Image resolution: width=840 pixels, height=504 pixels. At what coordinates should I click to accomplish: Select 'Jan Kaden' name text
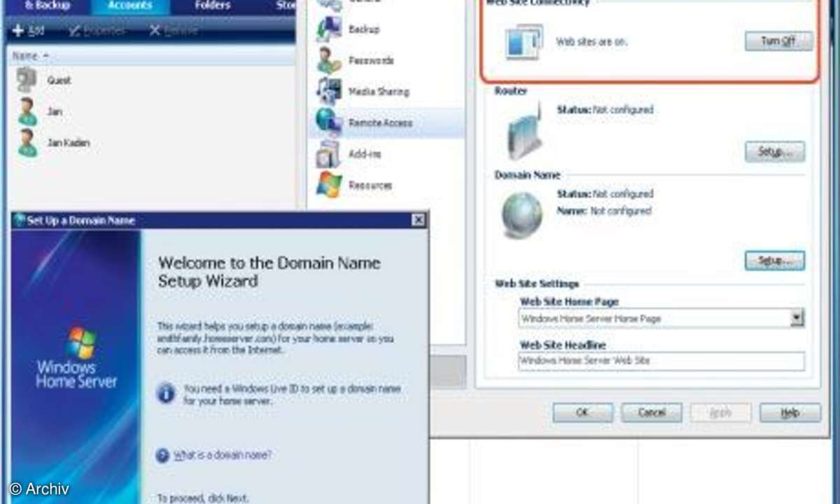(x=68, y=143)
